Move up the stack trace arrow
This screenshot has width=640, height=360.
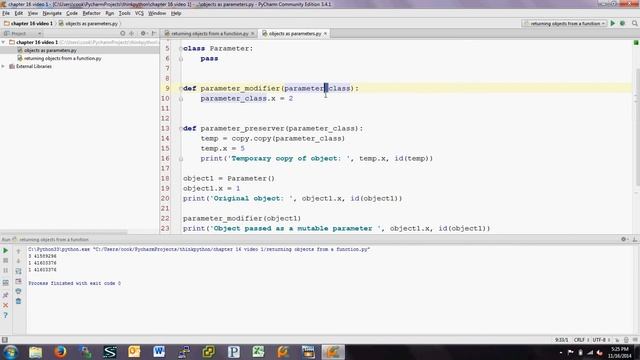click(x=18, y=251)
